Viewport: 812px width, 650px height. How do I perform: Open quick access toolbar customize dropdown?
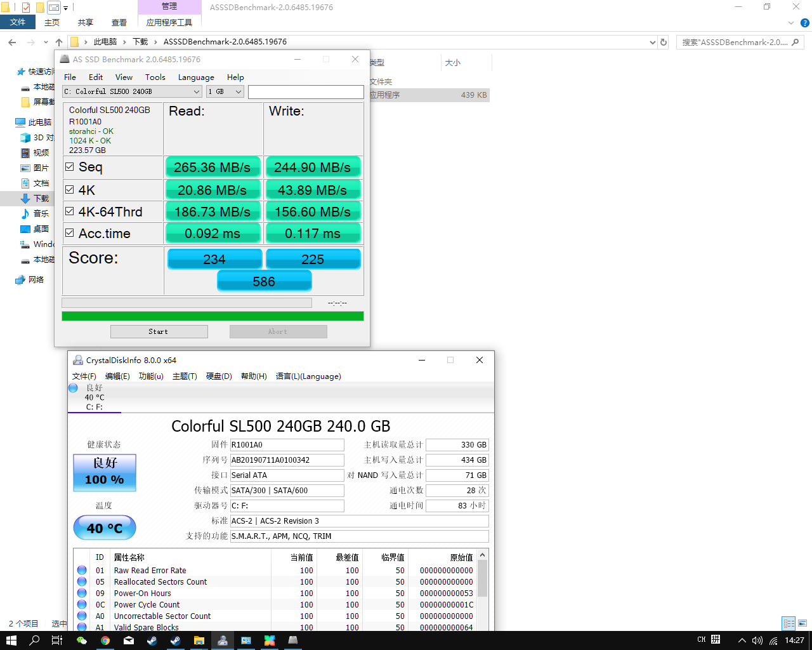(x=65, y=8)
